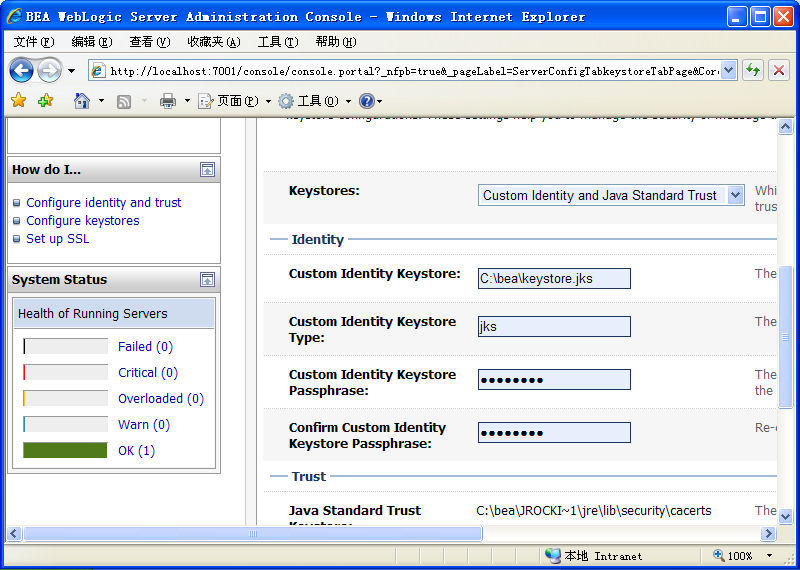This screenshot has width=800, height=570.
Task: Open Configure identity and trust link
Action: [104, 202]
